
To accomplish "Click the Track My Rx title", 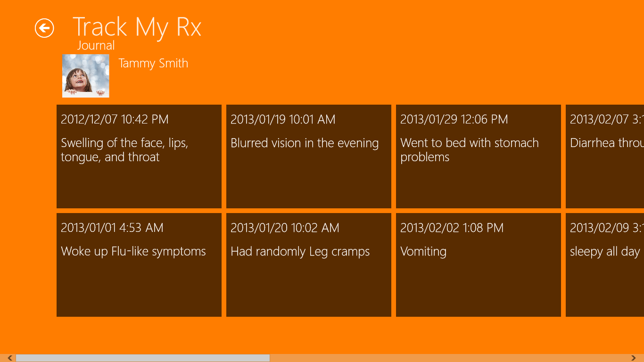I will 137,27.
